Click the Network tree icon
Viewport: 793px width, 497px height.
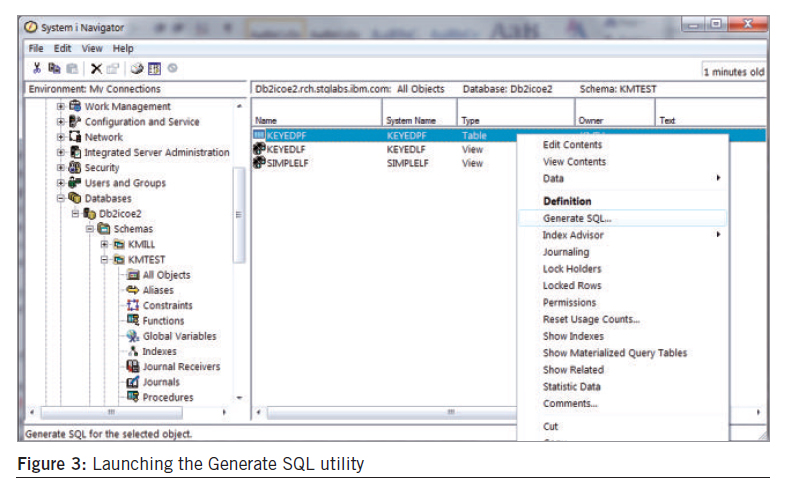pyautogui.click(x=75, y=137)
